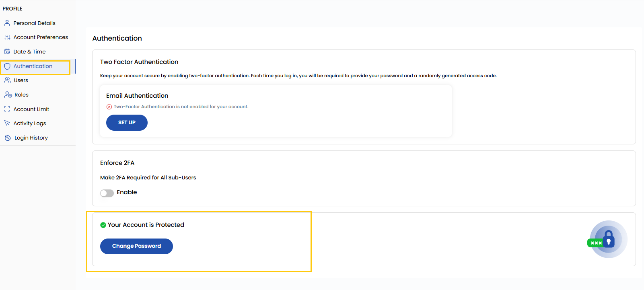Image resolution: width=644 pixels, height=290 pixels.
Task: Click the green protected checkmark icon
Action: click(x=103, y=225)
